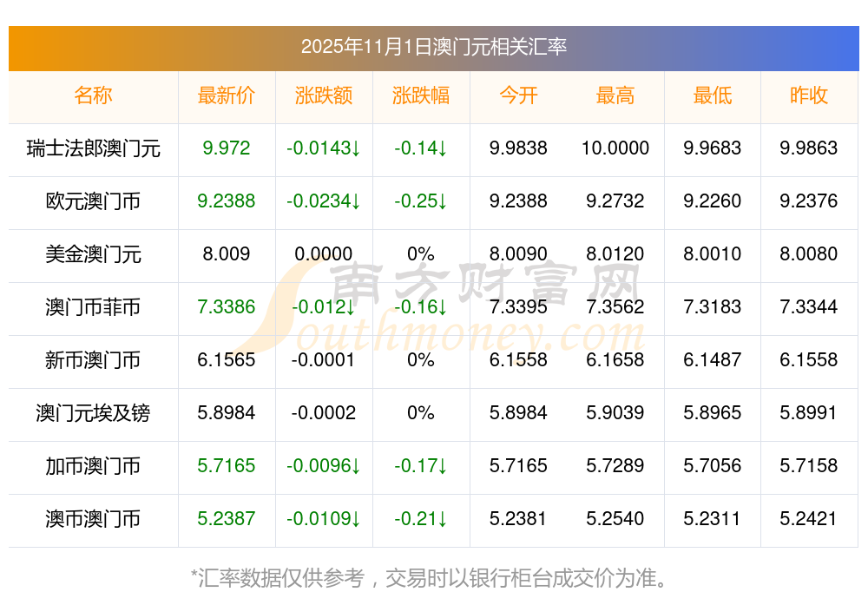Select the 涨跌幅 column header
Image resolution: width=868 pixels, height=605 pixels.
pyautogui.click(x=420, y=95)
